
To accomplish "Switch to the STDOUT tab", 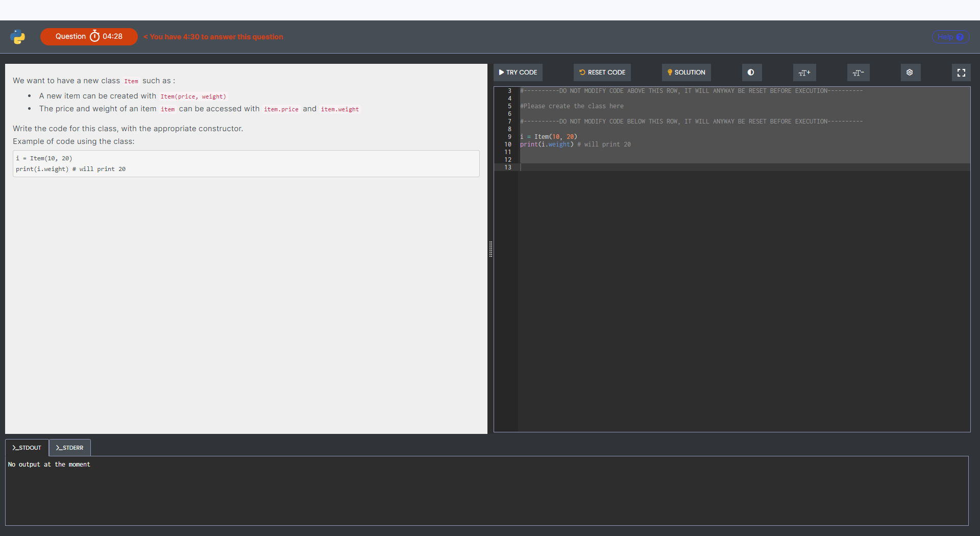I will (x=27, y=448).
